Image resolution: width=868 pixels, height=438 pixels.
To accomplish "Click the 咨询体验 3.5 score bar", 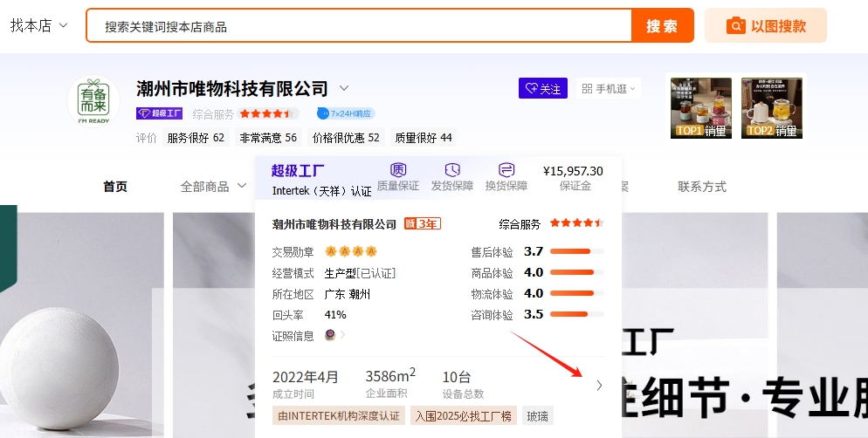I will pos(577,315).
